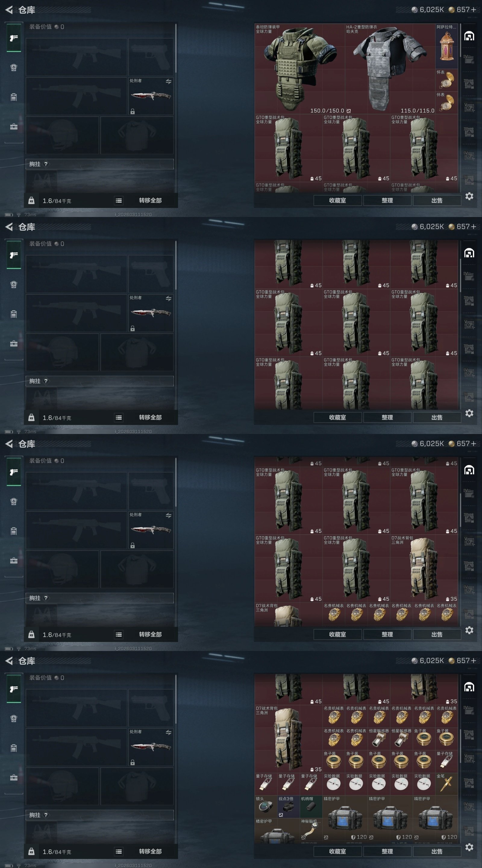Click 整理 button under the Titan armor stash
Screen dimensions: 482x868
click(387, 200)
